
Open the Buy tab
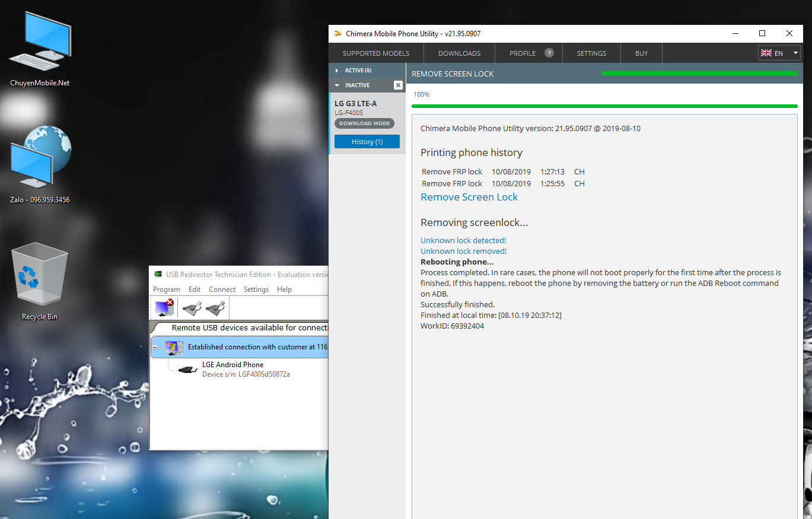641,53
